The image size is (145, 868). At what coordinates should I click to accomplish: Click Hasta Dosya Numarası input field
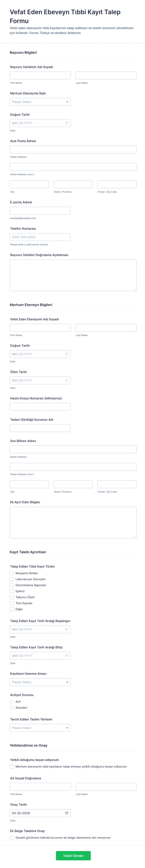pos(40,407)
